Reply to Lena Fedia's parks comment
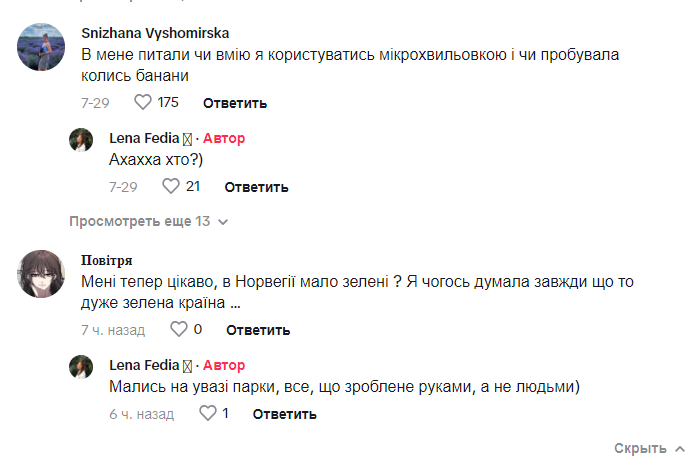Viewport: 691px width, 467px height. (x=284, y=414)
